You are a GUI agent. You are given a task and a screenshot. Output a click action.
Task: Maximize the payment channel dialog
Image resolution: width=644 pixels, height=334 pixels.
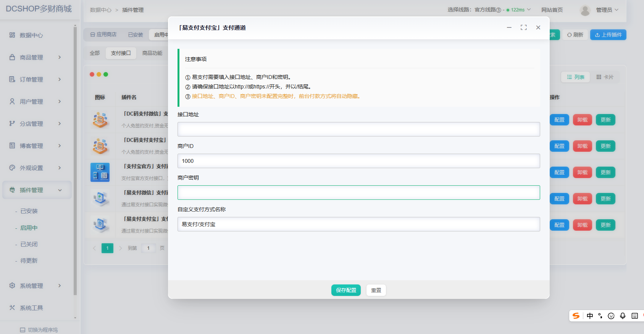click(524, 27)
